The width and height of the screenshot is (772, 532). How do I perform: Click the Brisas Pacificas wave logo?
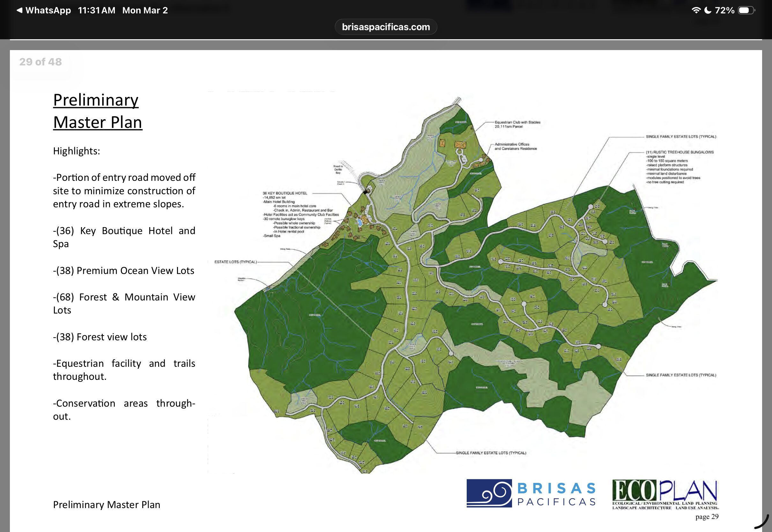point(489,493)
